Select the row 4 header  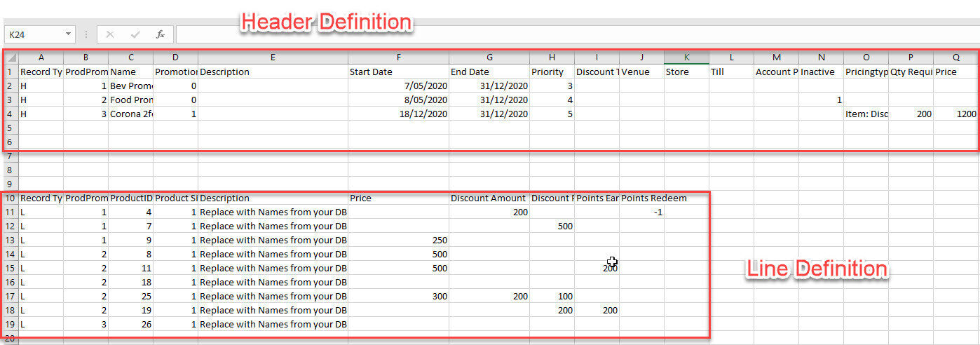coord(10,114)
